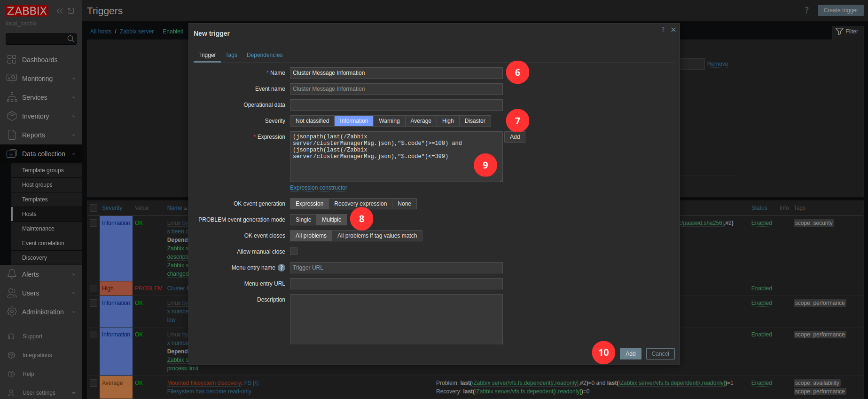Click the Menu entry URL field
The image size is (868, 399).
coord(396,284)
